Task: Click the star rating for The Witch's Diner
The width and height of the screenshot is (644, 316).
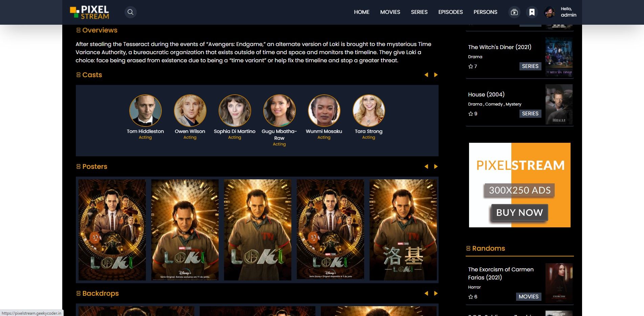Action: (x=473, y=66)
